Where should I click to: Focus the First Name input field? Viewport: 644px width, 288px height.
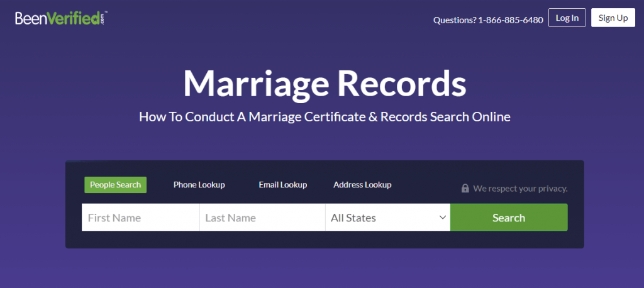coord(140,218)
